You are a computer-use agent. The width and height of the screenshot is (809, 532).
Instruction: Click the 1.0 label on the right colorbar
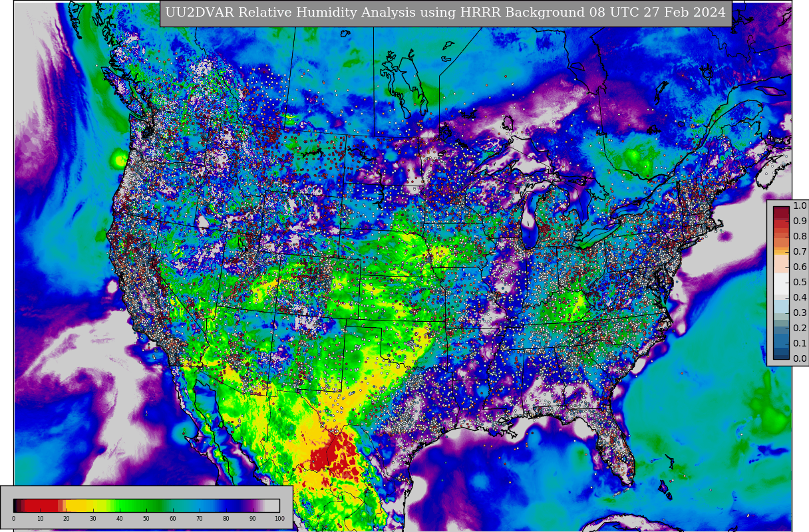pos(800,206)
